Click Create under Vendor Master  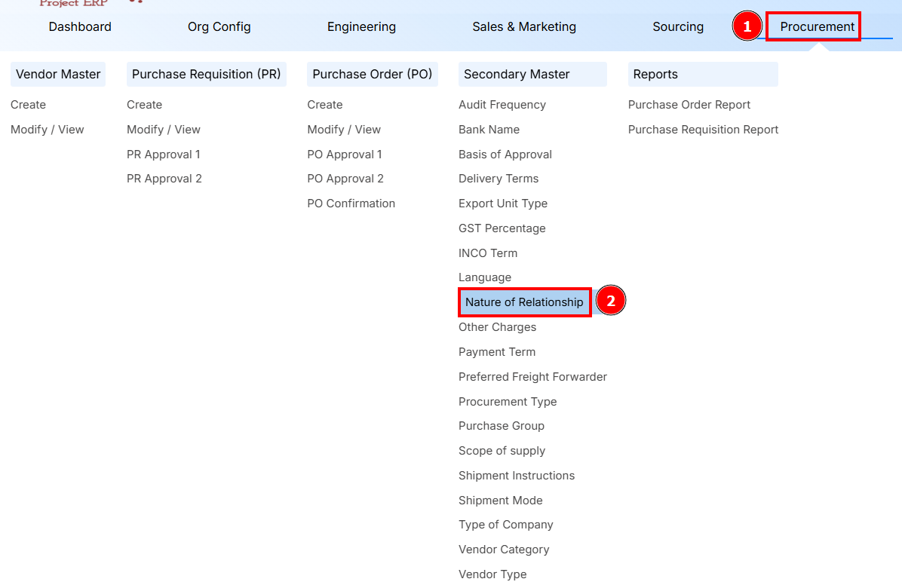tap(28, 105)
